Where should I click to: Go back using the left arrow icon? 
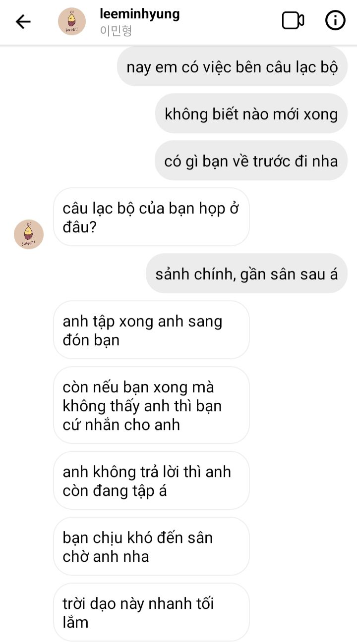coord(23,21)
